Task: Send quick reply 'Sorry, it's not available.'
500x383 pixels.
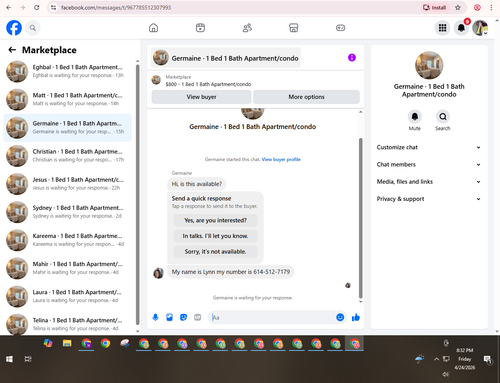Action: (215, 252)
